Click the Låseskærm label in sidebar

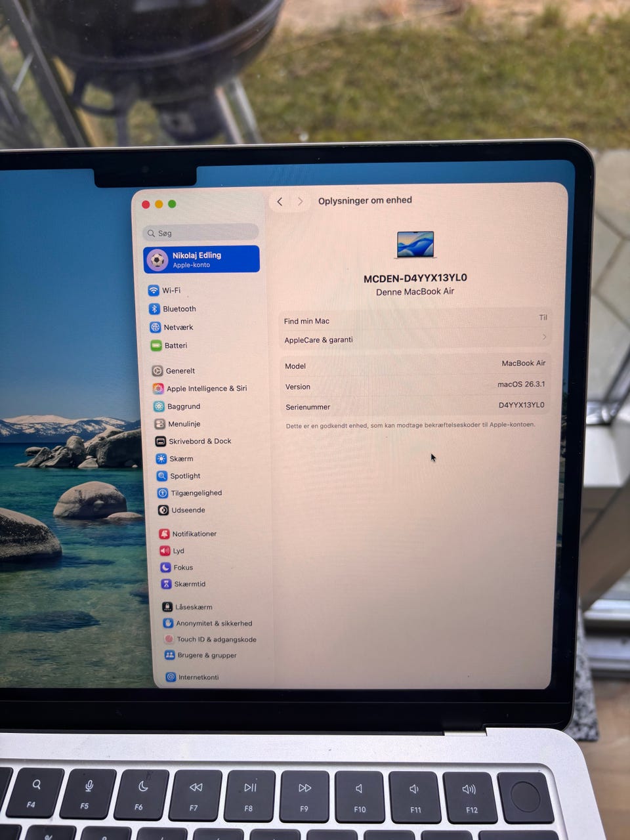[194, 607]
